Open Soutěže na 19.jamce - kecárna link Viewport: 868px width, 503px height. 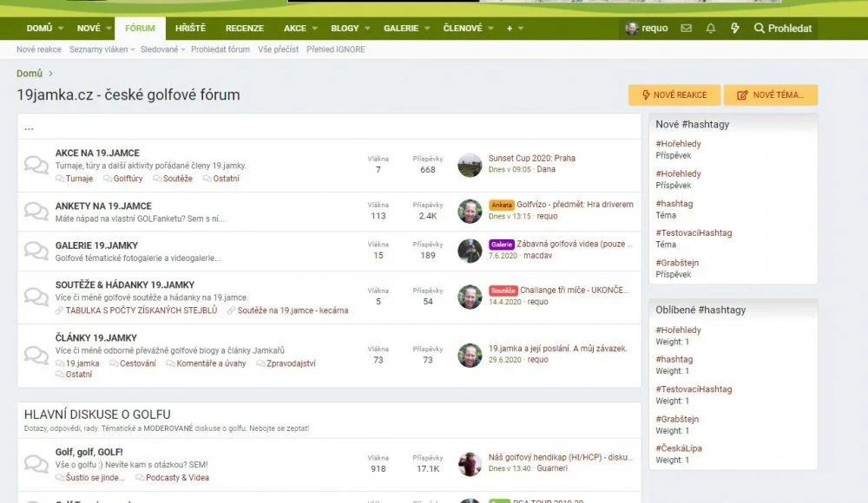click(293, 310)
